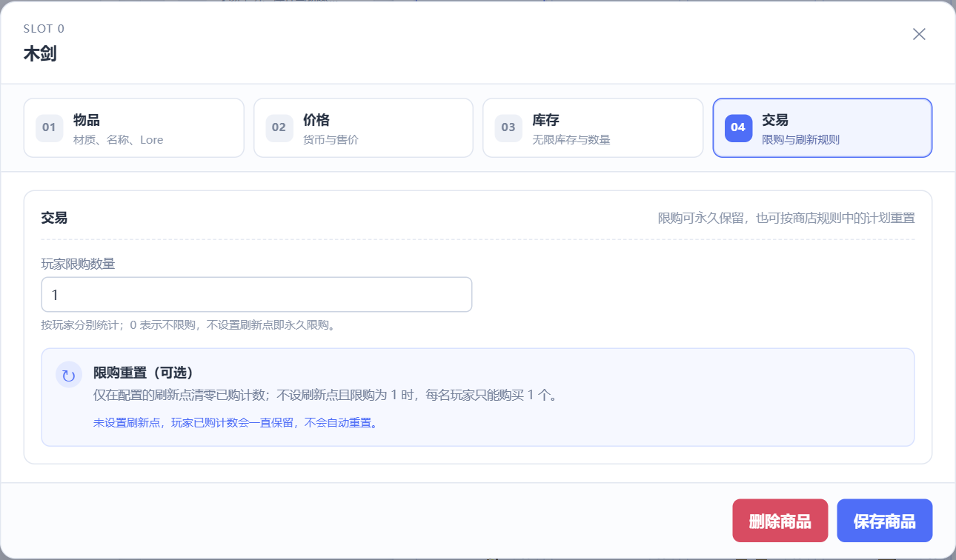Go to the 库存 step tab
Viewport: 956px width, 560px height.
tap(593, 128)
